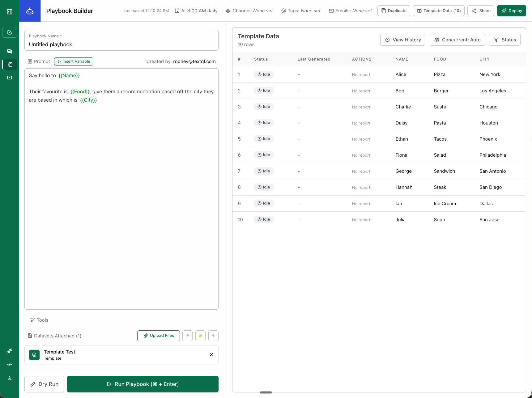Click the Idle status in Ian's row
Image resolution: width=532 pixels, height=398 pixels.
[x=264, y=203]
